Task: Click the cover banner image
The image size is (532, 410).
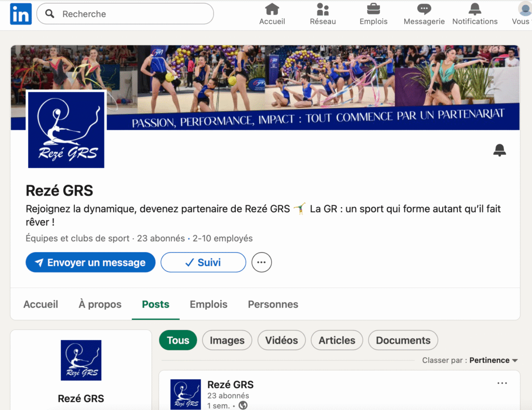Action: point(265,87)
